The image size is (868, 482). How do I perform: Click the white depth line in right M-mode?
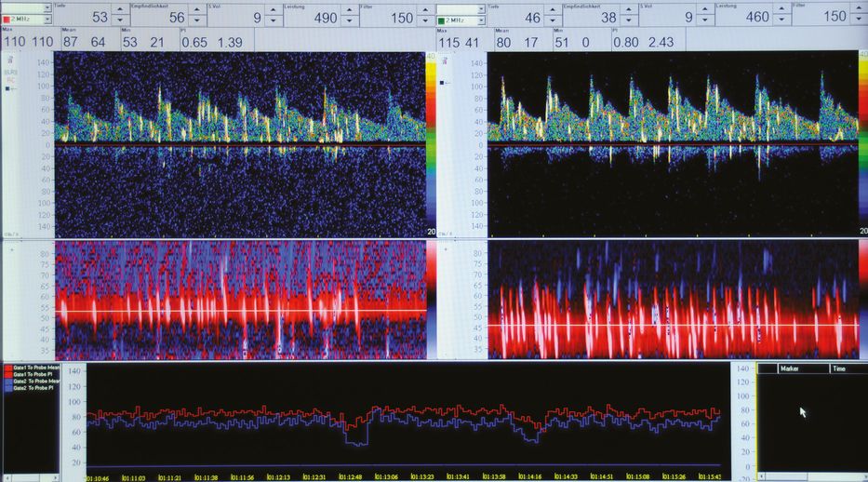(x=670, y=324)
